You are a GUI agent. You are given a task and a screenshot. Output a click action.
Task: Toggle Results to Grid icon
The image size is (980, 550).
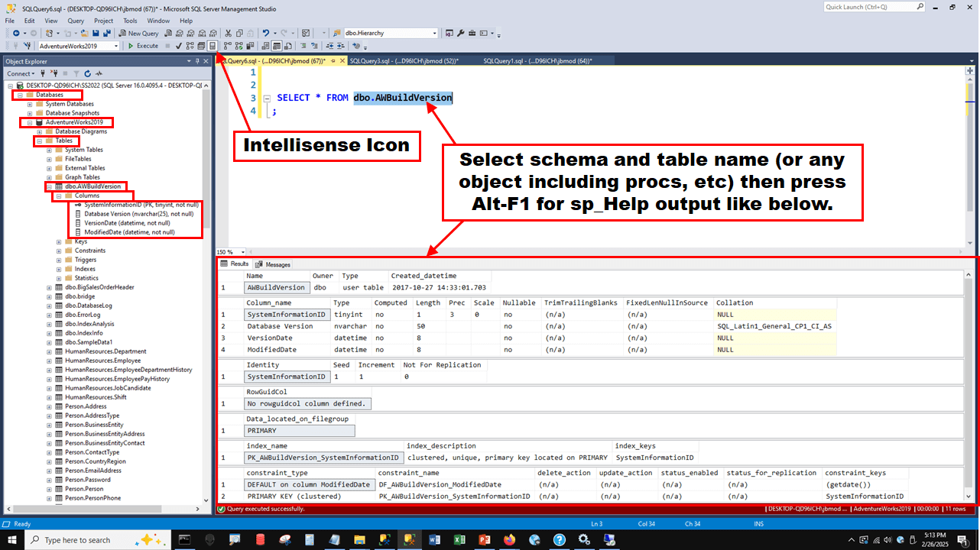tap(277, 46)
